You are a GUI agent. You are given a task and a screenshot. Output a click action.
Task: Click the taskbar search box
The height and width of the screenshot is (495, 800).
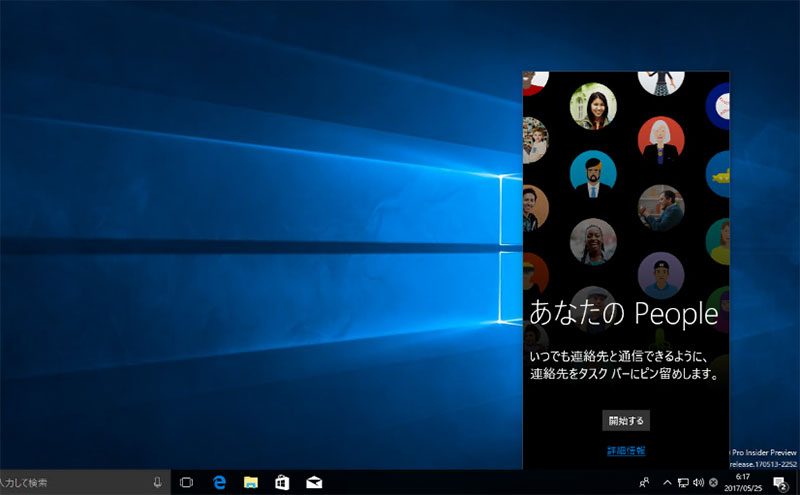84,482
